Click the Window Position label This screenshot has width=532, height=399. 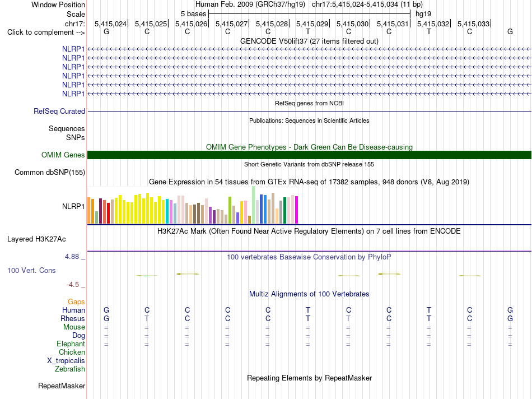click(x=58, y=4)
